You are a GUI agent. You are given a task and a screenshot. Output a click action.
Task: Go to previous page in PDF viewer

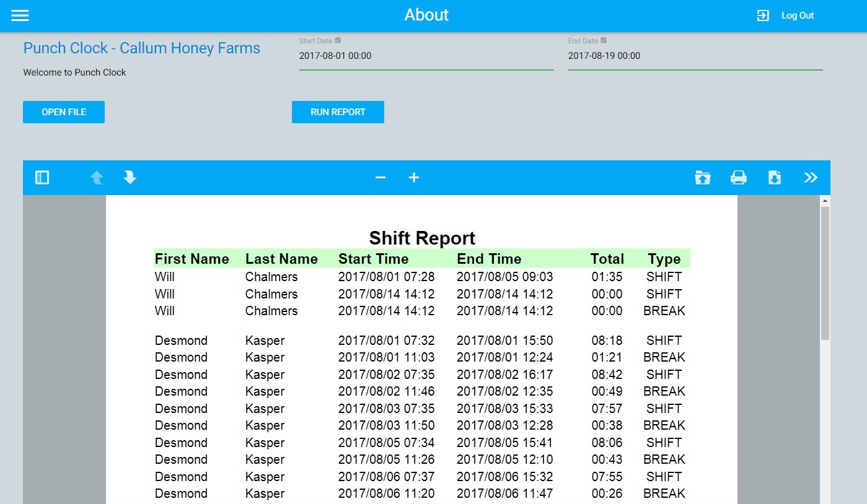97,178
